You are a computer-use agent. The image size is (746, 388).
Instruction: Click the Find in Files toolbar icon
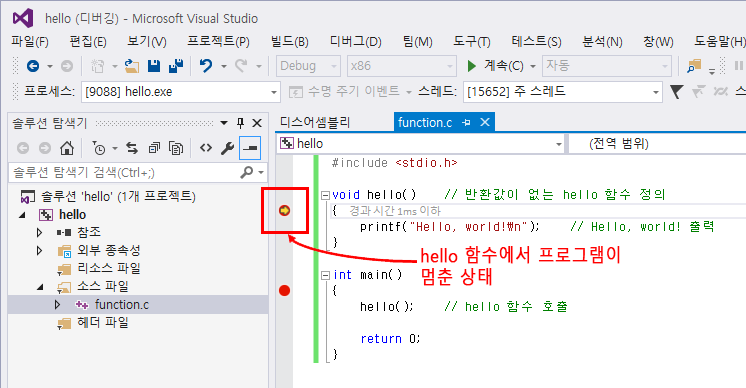pyautogui.click(x=694, y=66)
